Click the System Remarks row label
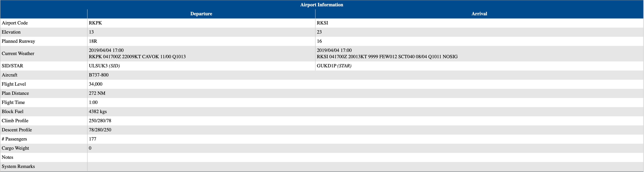 [18, 167]
